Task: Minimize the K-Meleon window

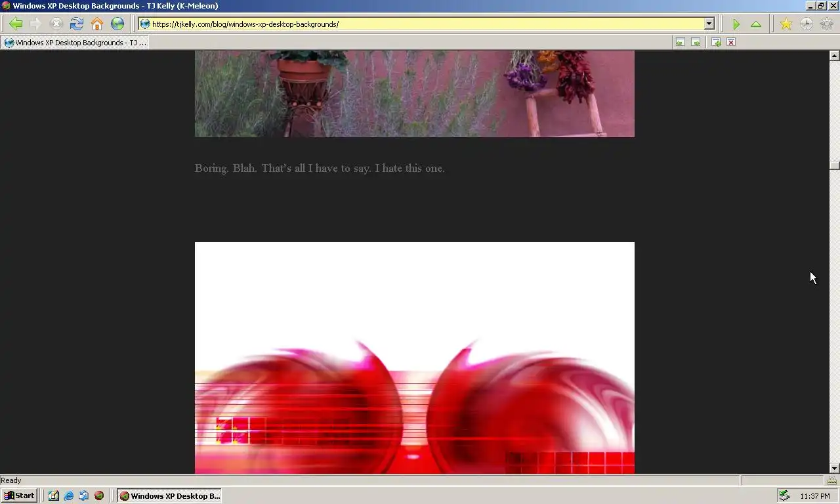Action: point(810,6)
